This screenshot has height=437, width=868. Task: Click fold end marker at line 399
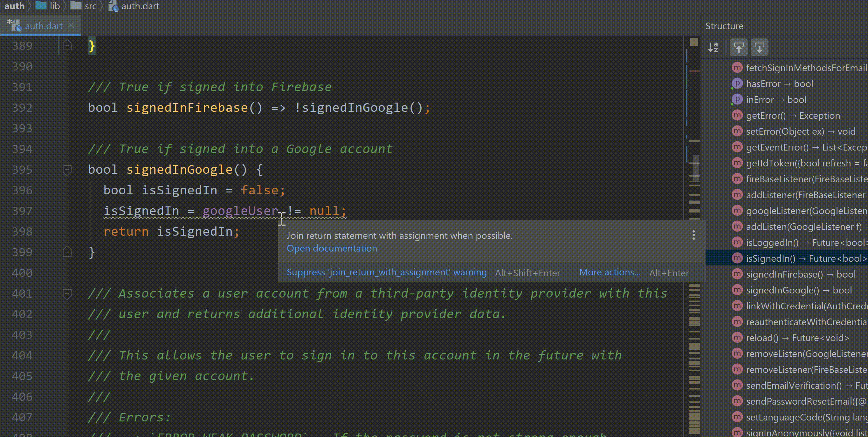(x=67, y=252)
